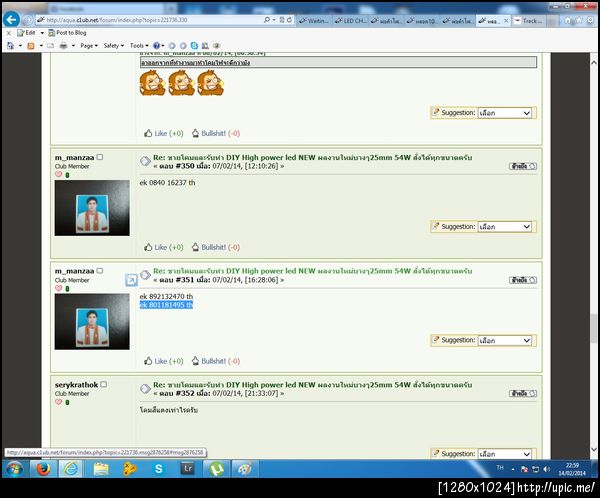
Task: Expand the arrow next to Edit button
Action: pyautogui.click(x=42, y=33)
